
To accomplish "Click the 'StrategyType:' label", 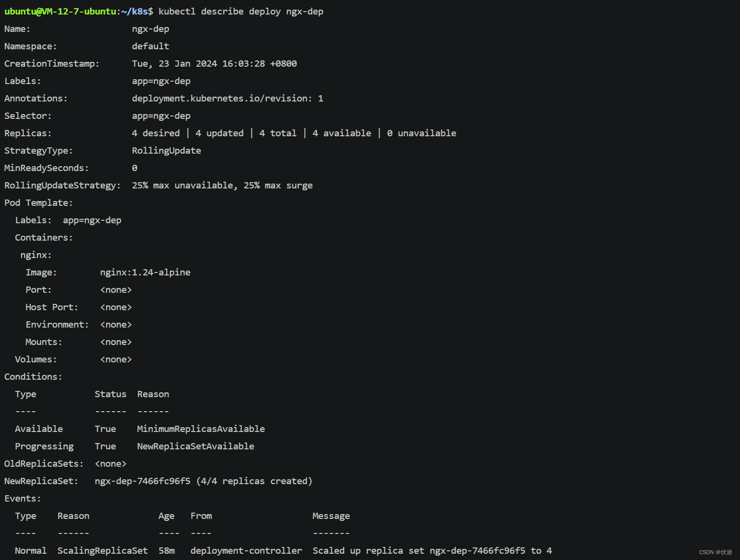I will 39,151.
